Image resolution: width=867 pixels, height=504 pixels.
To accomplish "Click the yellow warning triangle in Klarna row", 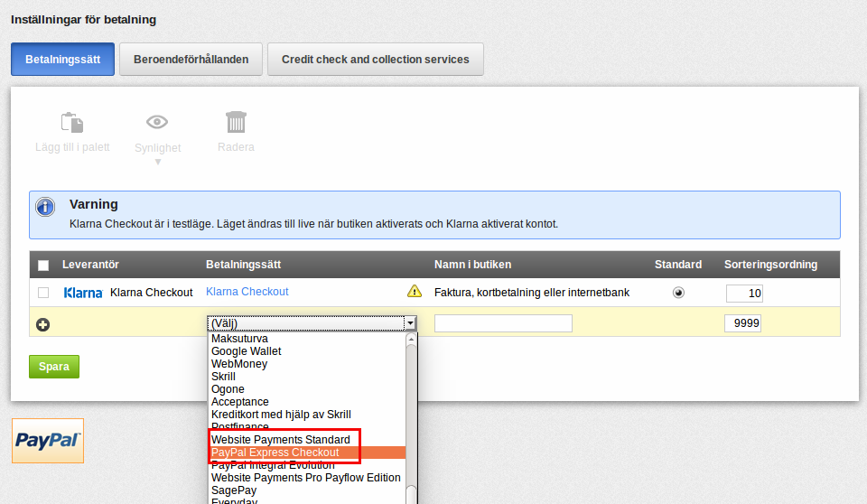I will point(415,291).
